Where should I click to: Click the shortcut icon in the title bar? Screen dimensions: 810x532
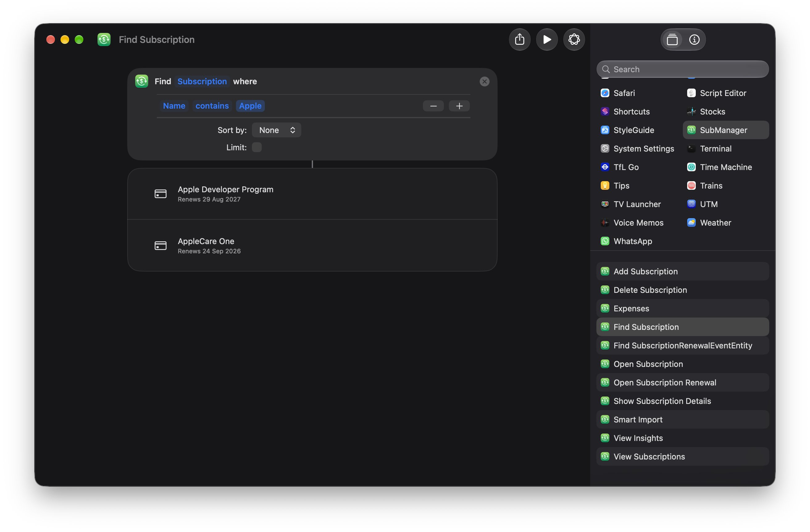click(104, 39)
